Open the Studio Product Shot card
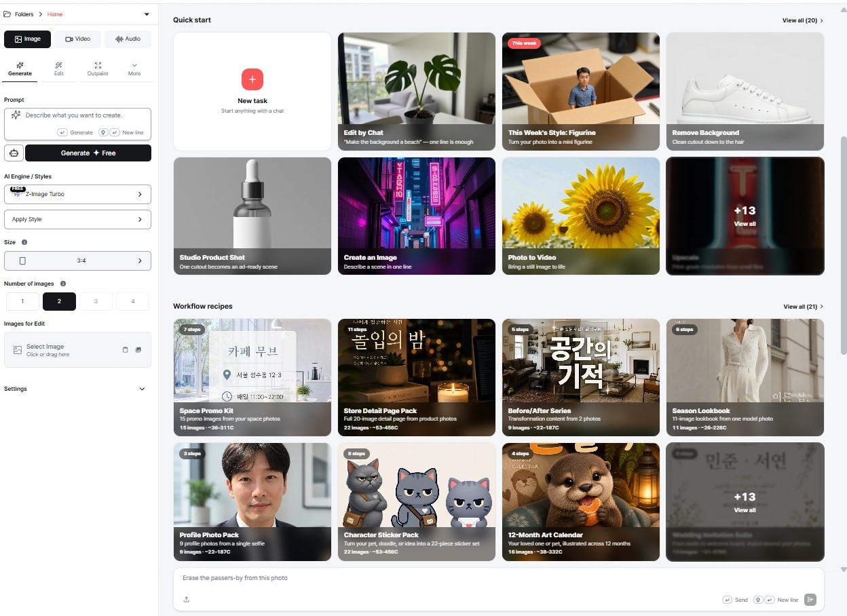The width and height of the screenshot is (847, 616). pos(252,216)
